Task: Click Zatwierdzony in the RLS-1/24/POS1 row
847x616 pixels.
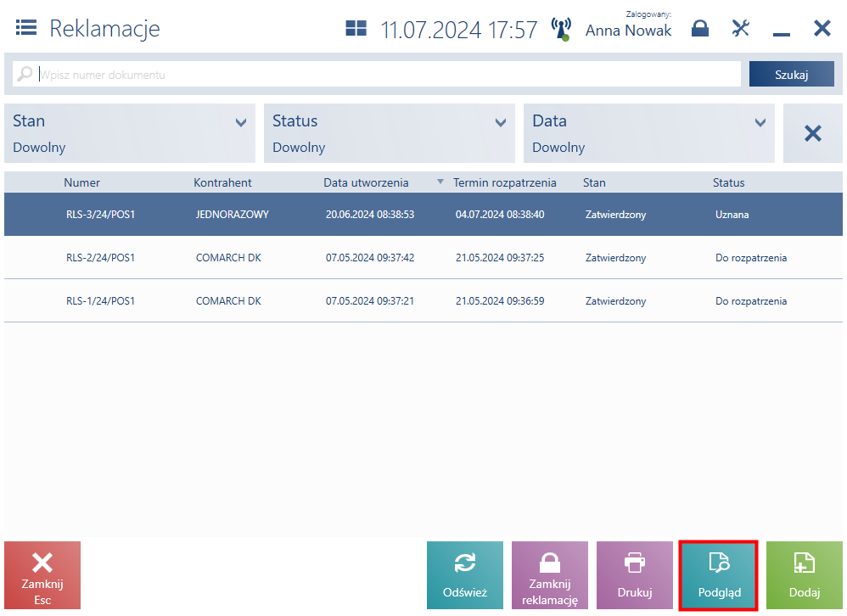Action: point(616,300)
